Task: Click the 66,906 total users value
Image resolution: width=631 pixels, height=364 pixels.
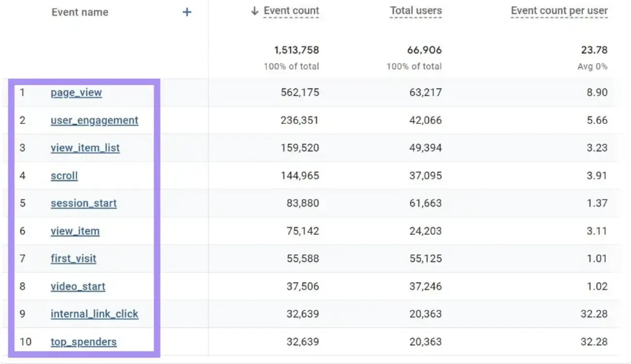Action: tap(425, 50)
